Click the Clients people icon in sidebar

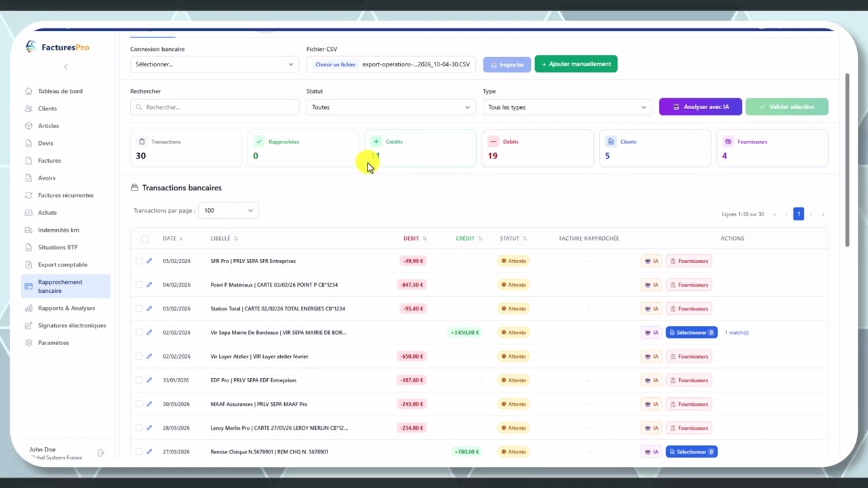point(28,108)
